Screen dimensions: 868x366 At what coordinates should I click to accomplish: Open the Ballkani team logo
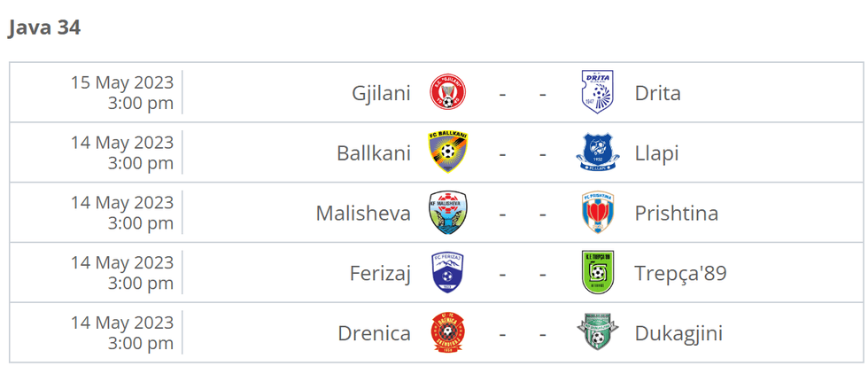pyautogui.click(x=448, y=152)
